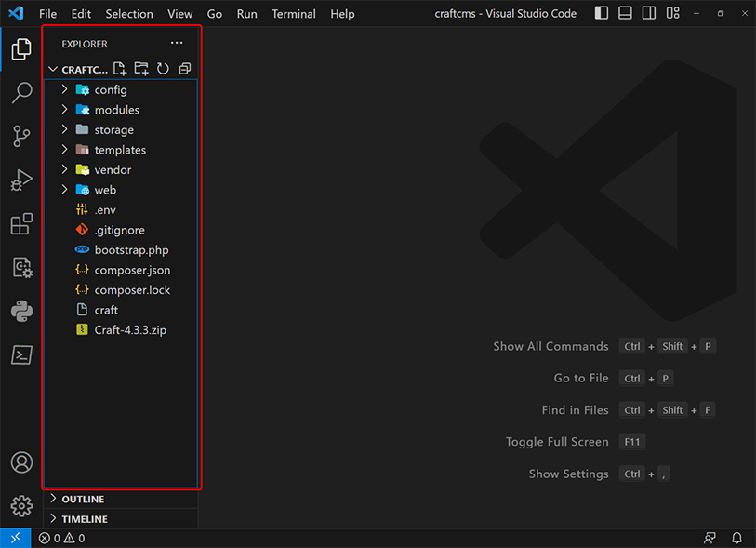Click the EXPLORER panel title
Screen dimensions: 756x548
[85, 44]
